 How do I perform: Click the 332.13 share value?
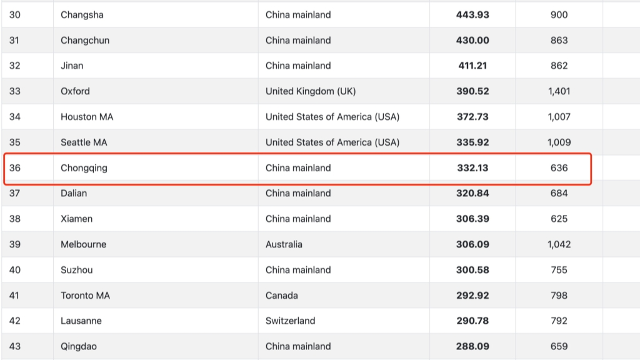coord(472,168)
